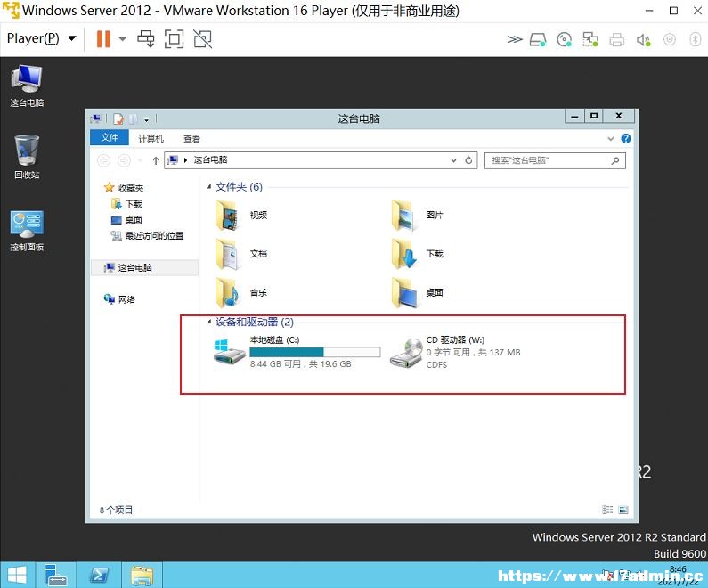Click the printer device icon
This screenshot has height=588, width=708.
click(x=617, y=40)
